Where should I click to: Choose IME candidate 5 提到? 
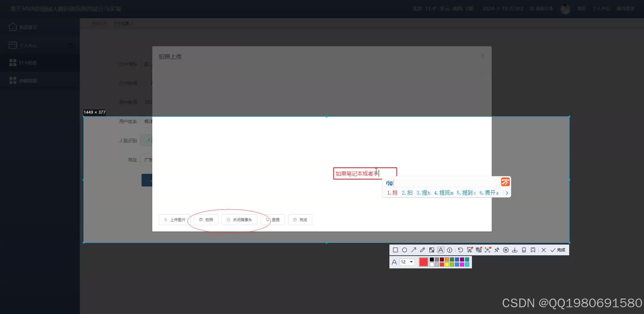tap(466, 193)
